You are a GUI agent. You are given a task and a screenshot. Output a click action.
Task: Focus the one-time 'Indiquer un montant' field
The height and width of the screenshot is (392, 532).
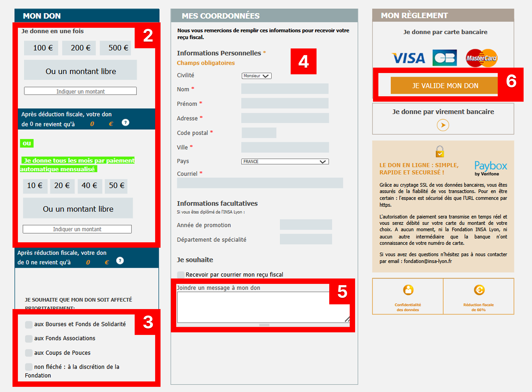(80, 91)
